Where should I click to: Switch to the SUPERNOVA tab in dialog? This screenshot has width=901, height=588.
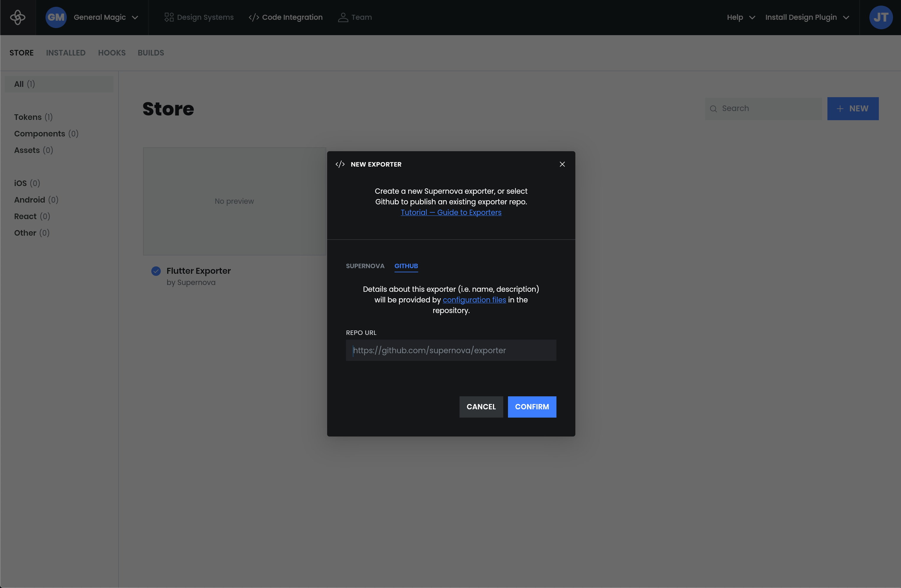coord(365,266)
